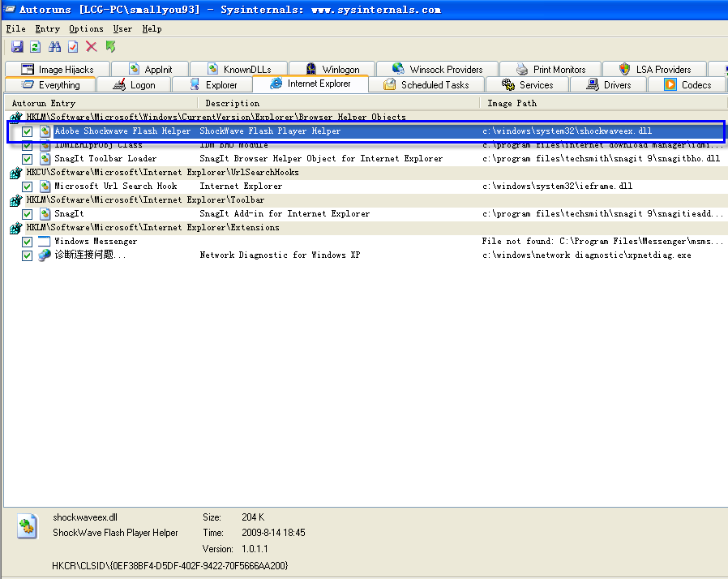
Task: Switch to the KnownDLLs tab
Action: pyautogui.click(x=238, y=69)
